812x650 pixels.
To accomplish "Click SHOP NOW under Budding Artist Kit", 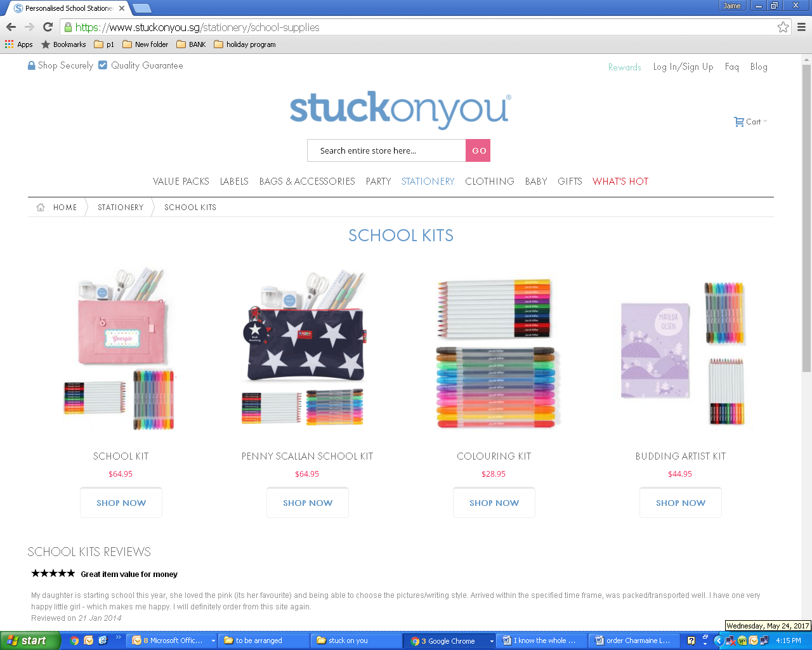I will pyautogui.click(x=681, y=503).
